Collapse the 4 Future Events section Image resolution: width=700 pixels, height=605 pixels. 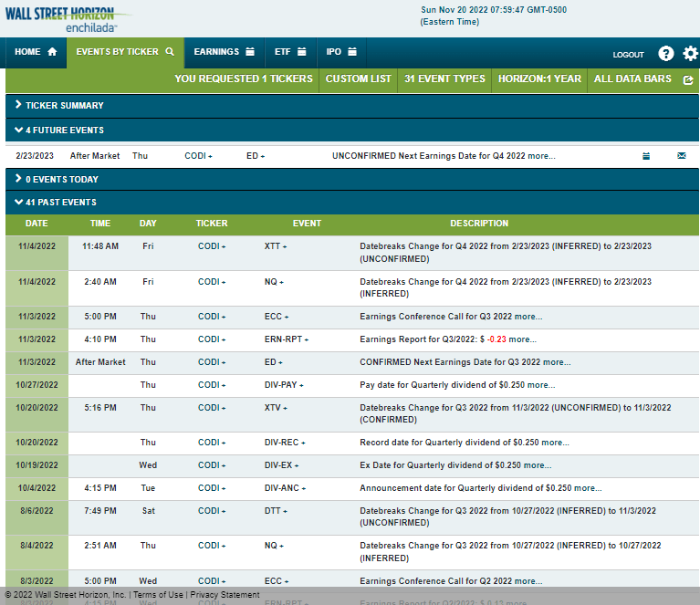(64, 130)
